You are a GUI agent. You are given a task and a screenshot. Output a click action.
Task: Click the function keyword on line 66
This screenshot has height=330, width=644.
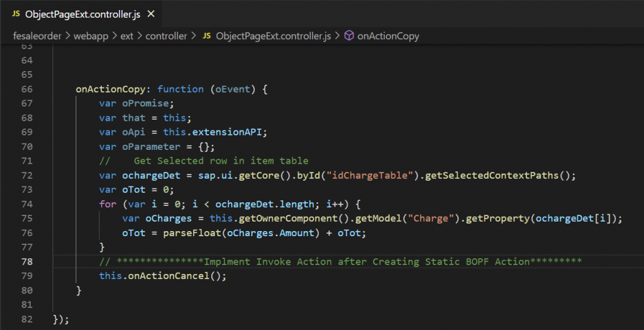click(x=180, y=89)
